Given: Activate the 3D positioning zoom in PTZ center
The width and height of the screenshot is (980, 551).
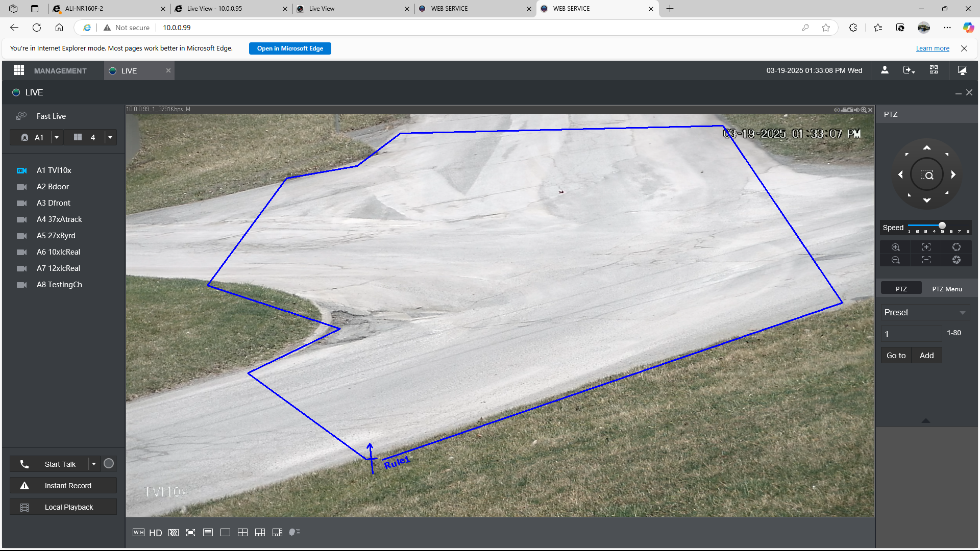Looking at the screenshot, I should 927,175.
